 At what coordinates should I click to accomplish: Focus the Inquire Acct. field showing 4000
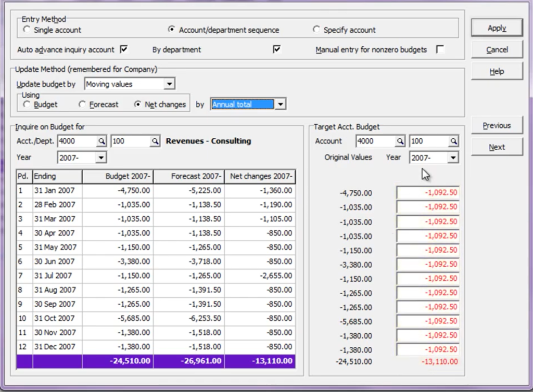pos(78,141)
